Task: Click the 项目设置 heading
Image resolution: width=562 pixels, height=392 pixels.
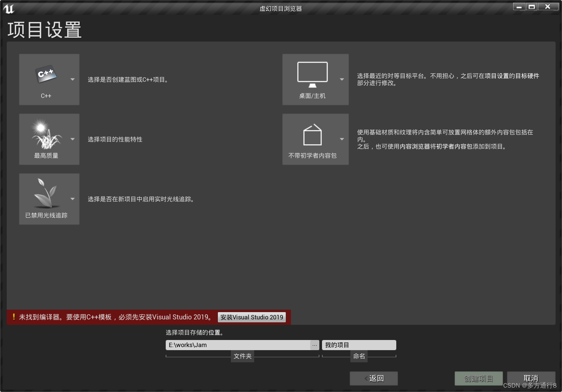Action: (45, 30)
